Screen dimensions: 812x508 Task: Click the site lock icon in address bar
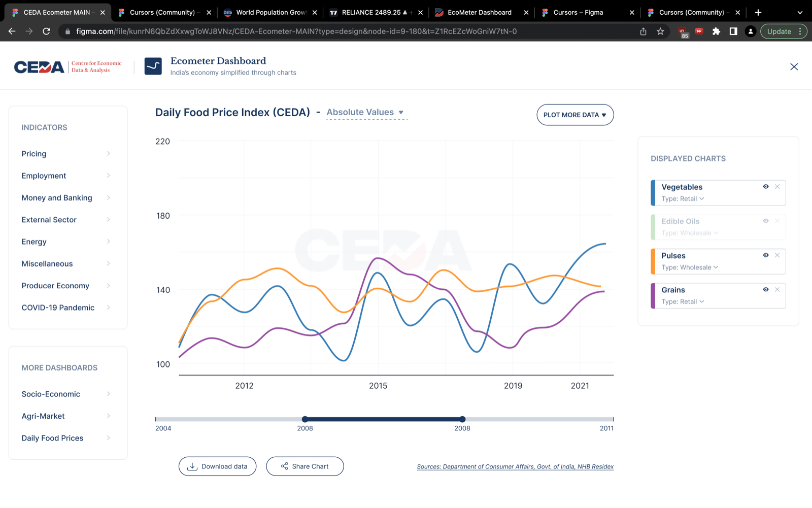tap(67, 31)
